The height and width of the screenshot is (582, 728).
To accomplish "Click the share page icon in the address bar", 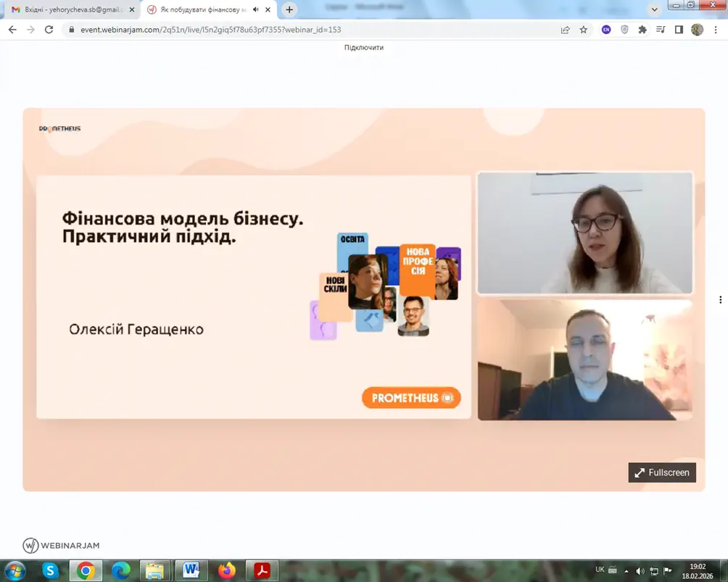I will pyautogui.click(x=565, y=30).
